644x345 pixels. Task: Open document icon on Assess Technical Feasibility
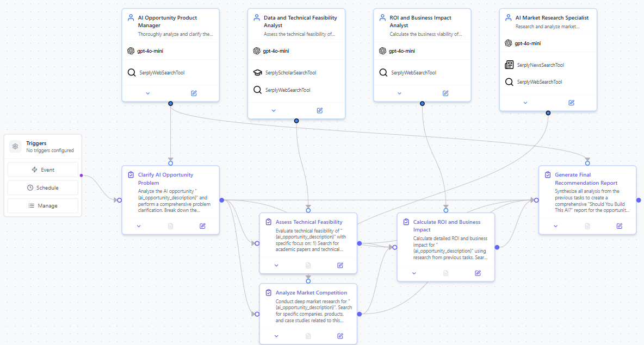coord(308,265)
